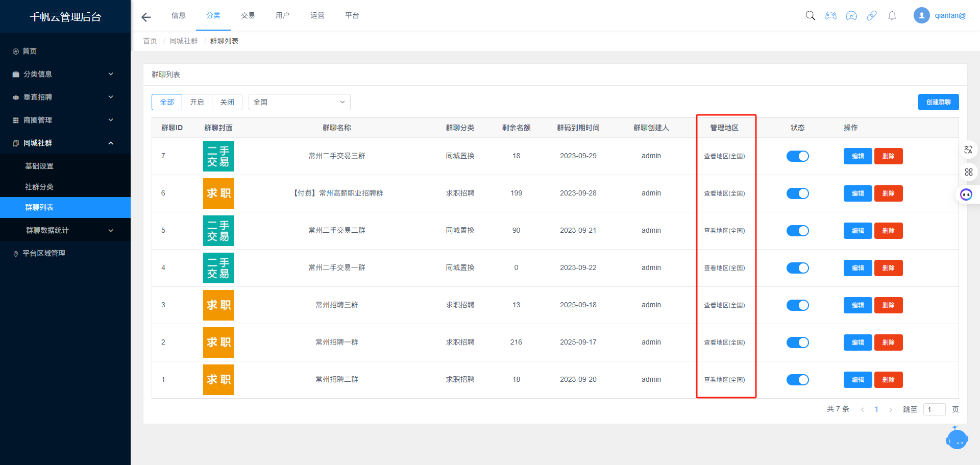Click the blue robot assistant icon
The image size is (980, 465).
[x=957, y=438]
